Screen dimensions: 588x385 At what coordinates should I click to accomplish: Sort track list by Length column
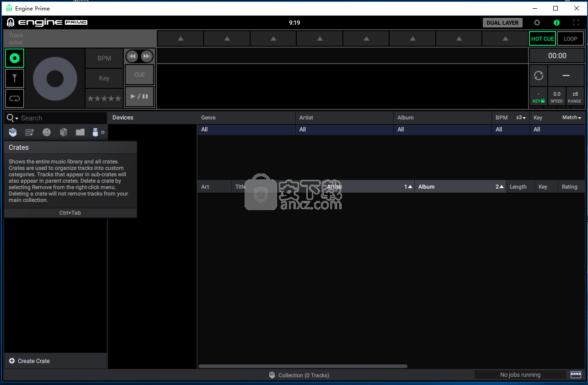pos(520,187)
